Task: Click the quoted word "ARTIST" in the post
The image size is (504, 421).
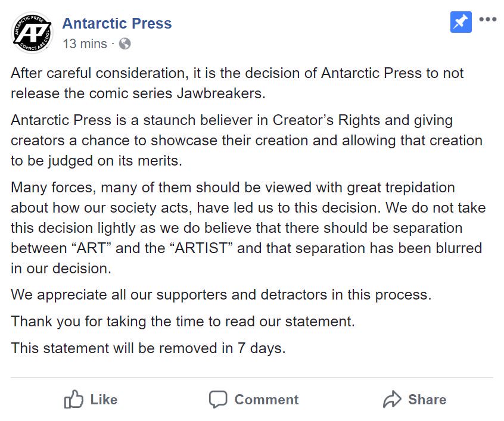Action: 201,248
